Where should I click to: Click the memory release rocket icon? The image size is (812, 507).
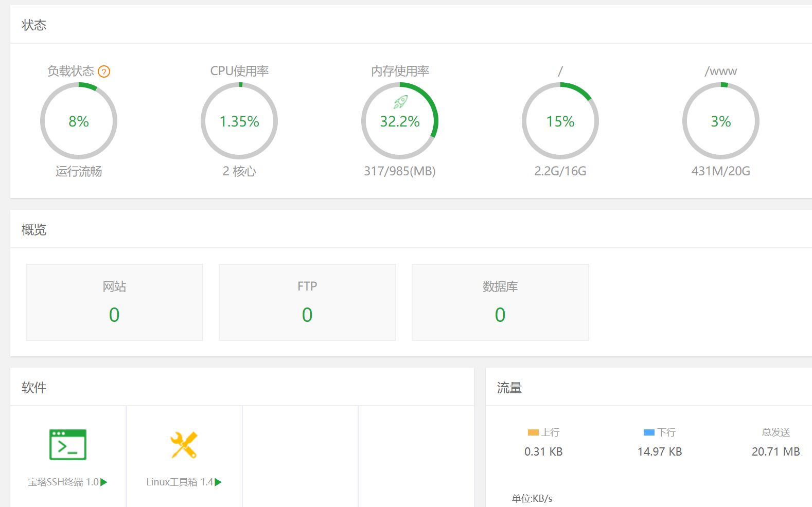click(400, 102)
